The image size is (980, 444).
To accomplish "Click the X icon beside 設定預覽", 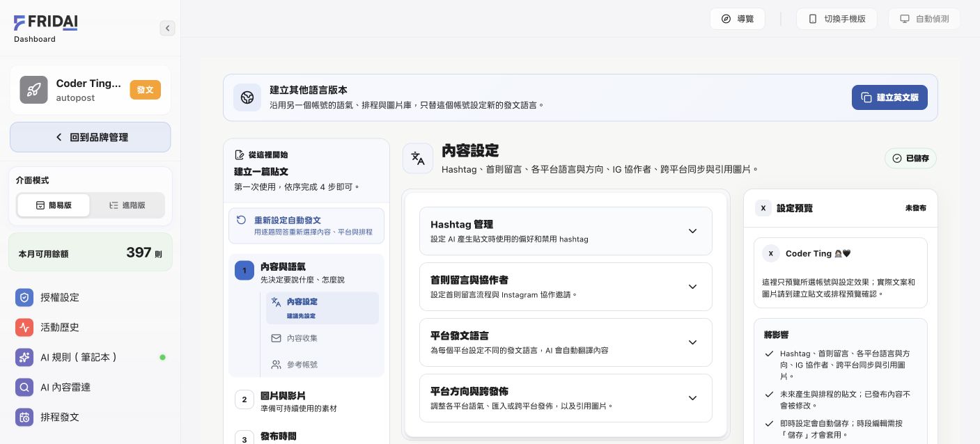I will [763, 208].
